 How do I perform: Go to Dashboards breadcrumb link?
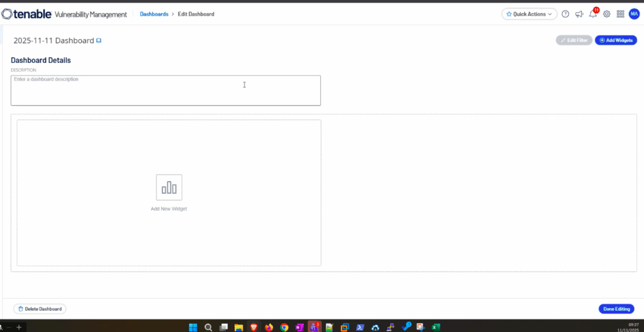tap(153, 14)
